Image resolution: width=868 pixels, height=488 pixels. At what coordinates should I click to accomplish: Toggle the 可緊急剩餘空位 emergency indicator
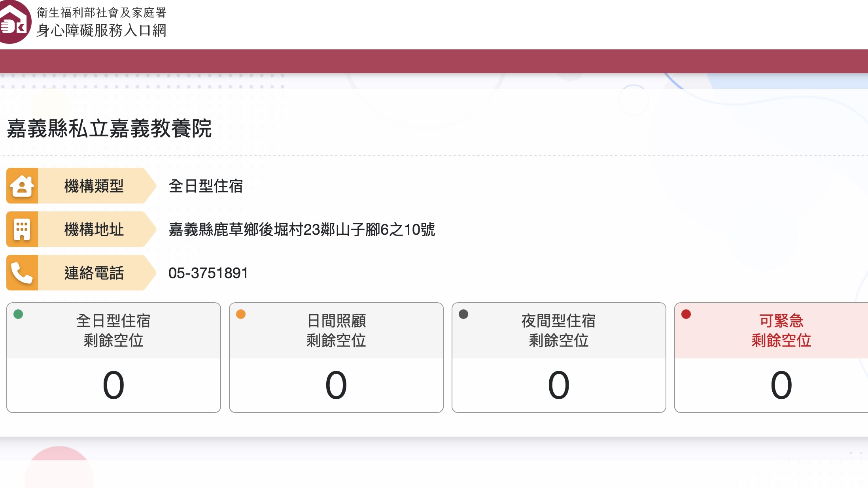pyautogui.click(x=686, y=315)
